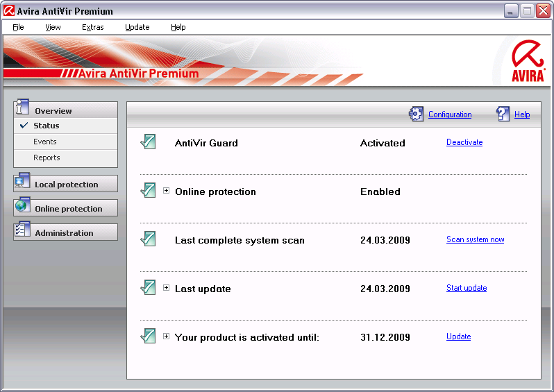The height and width of the screenshot is (392, 554).
Task: Click the Avira umbrella logo in the banner
Action: click(528, 61)
